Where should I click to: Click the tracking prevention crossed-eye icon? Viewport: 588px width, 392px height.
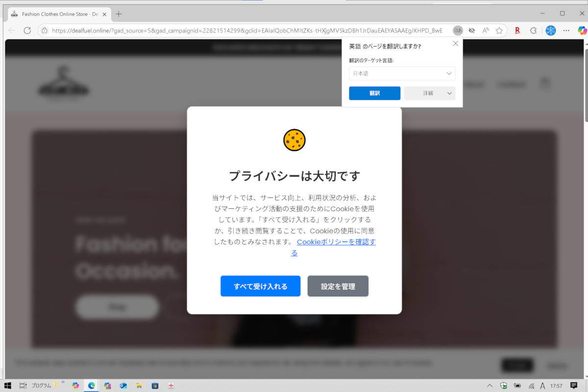472,30
